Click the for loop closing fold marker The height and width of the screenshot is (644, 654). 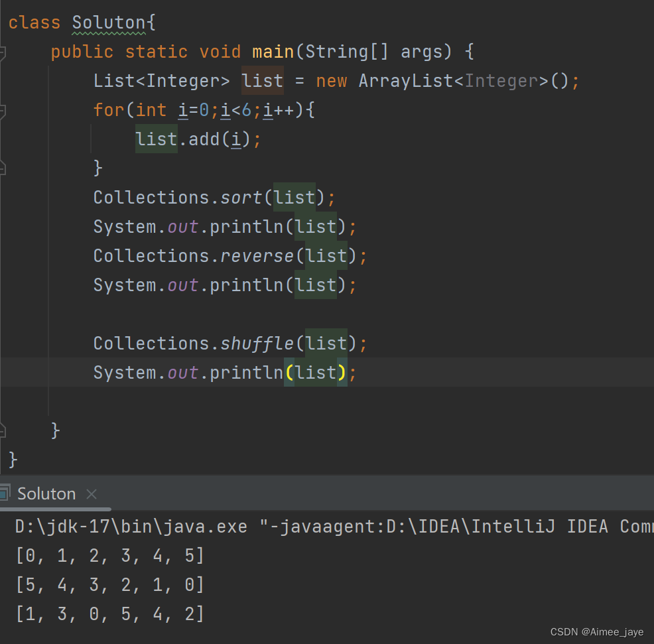2,169
